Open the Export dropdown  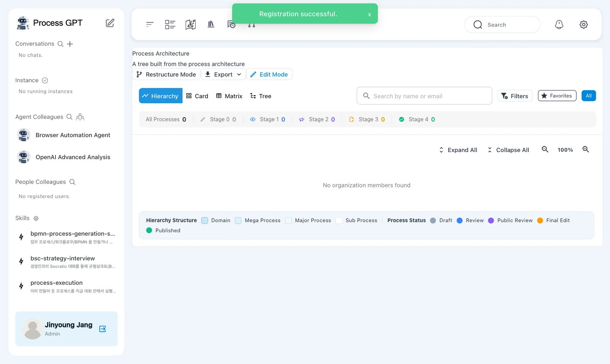223,75
